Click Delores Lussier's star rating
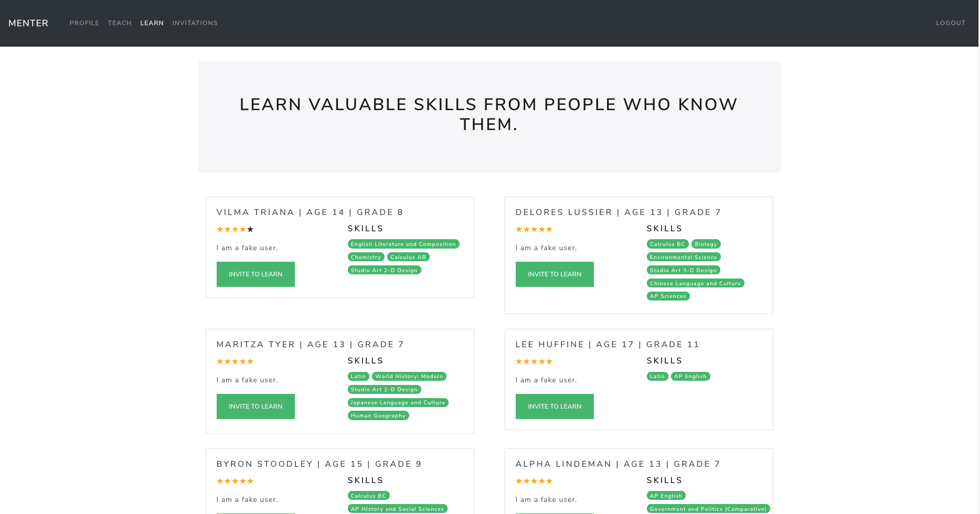Screen dimensions: 980x514 [x=534, y=229]
